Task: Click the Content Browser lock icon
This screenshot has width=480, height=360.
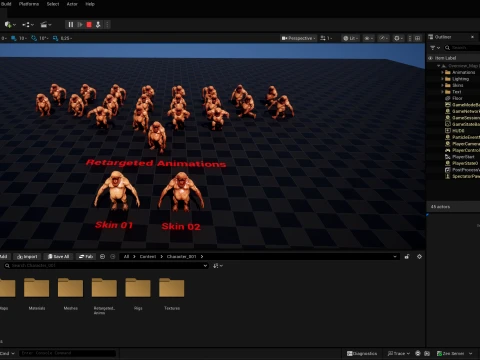Action: pos(407,257)
